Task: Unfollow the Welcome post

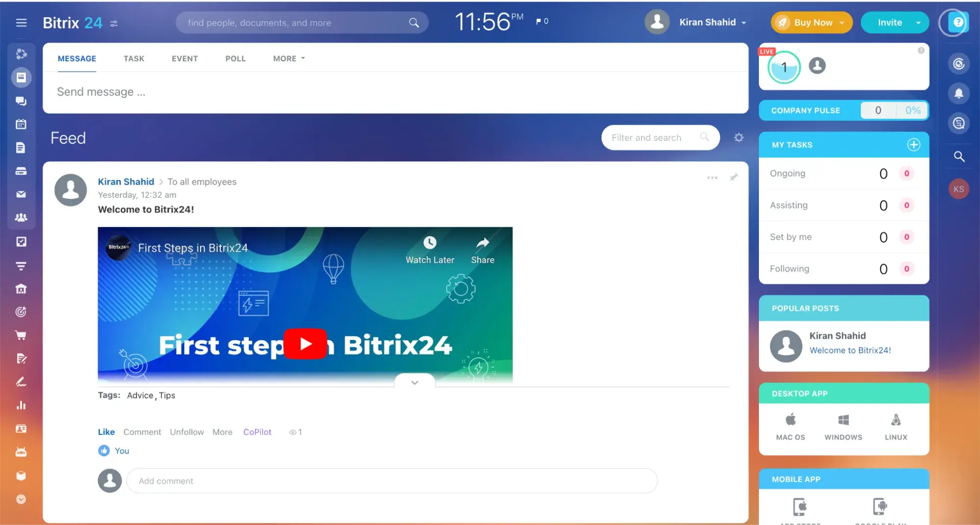Action: click(187, 432)
